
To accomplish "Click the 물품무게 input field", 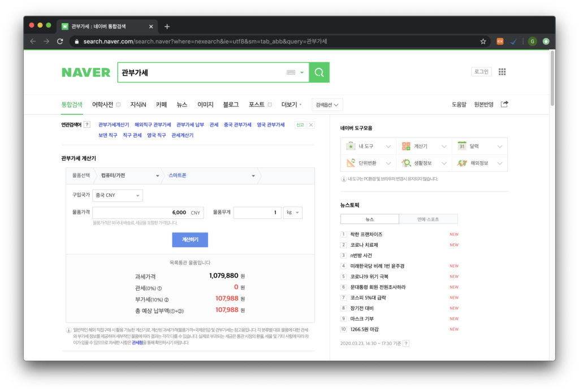I will pos(257,213).
